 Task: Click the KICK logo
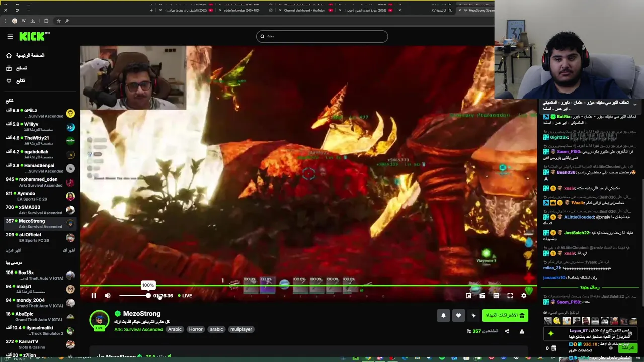point(34,36)
